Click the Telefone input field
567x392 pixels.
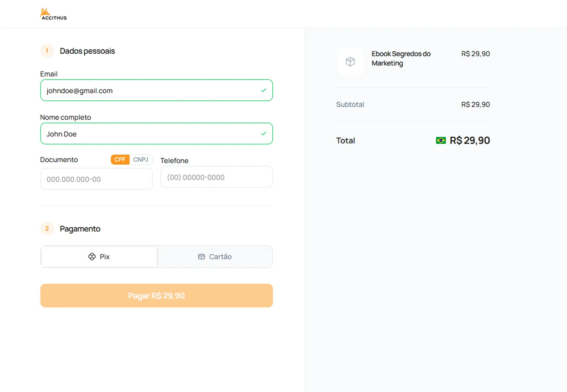pos(217,177)
